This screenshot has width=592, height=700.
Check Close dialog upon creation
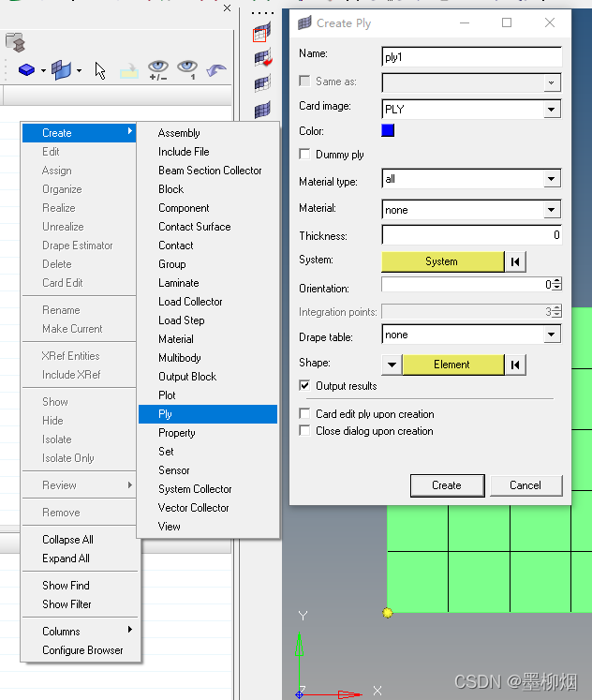pos(304,431)
